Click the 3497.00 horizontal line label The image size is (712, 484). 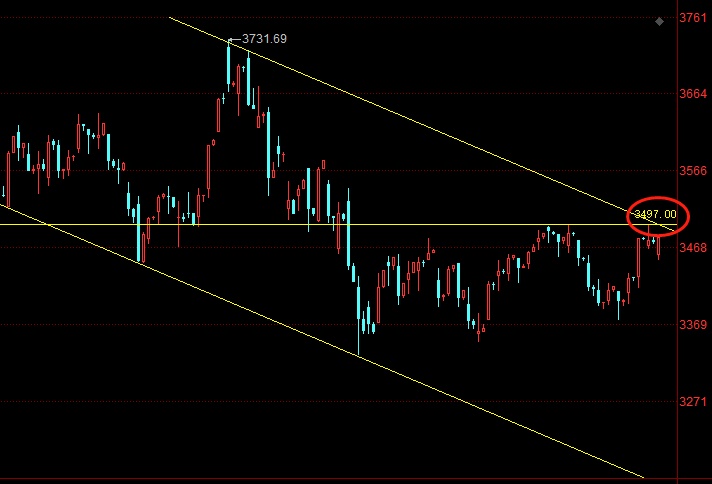pos(655,214)
